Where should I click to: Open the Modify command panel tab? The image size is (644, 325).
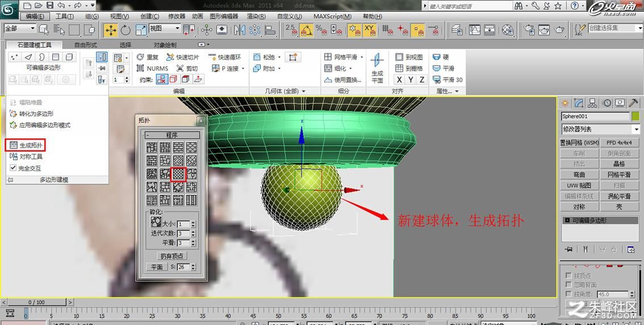point(579,103)
